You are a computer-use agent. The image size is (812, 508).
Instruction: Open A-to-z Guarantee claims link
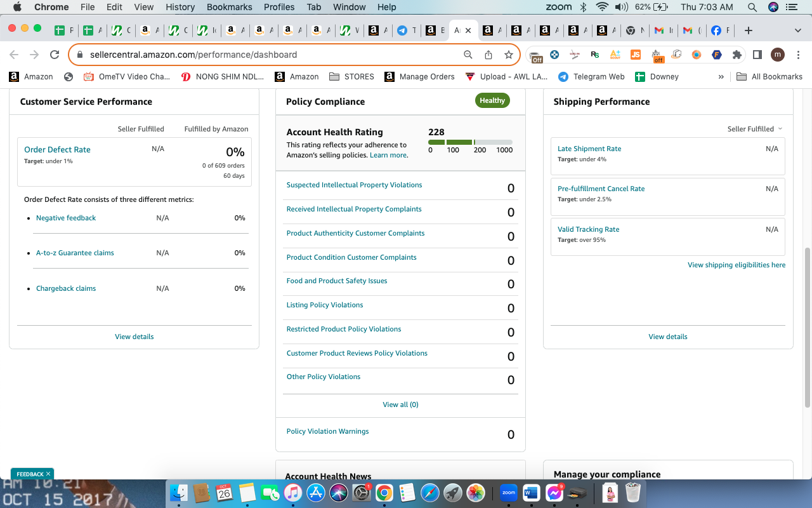click(75, 253)
